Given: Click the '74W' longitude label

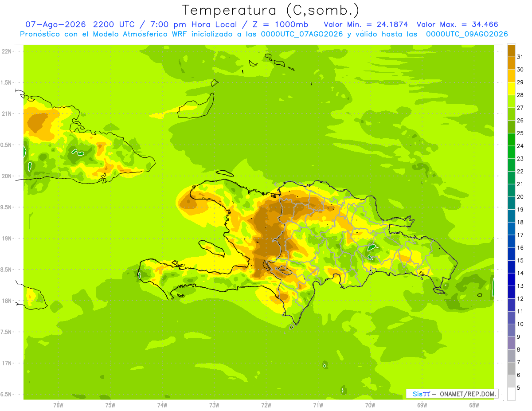Looking at the screenshot, I should click(x=162, y=405).
